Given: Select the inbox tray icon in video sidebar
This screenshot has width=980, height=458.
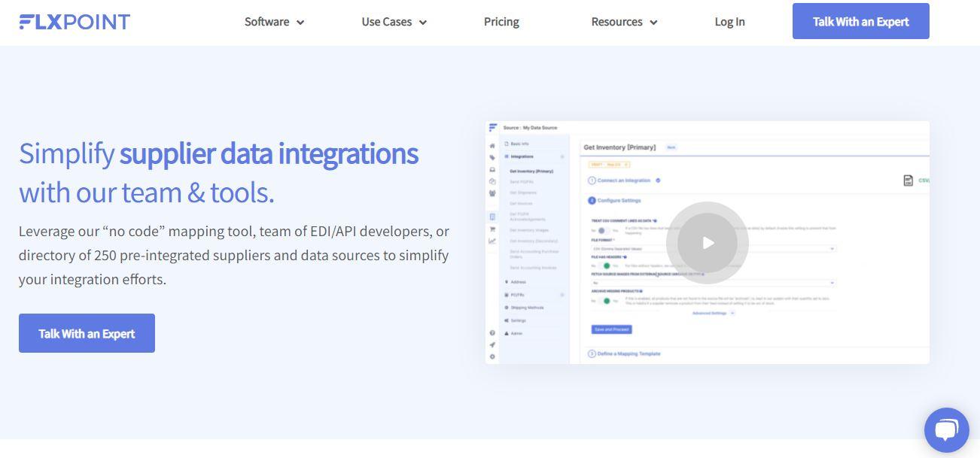Looking at the screenshot, I should [492, 170].
